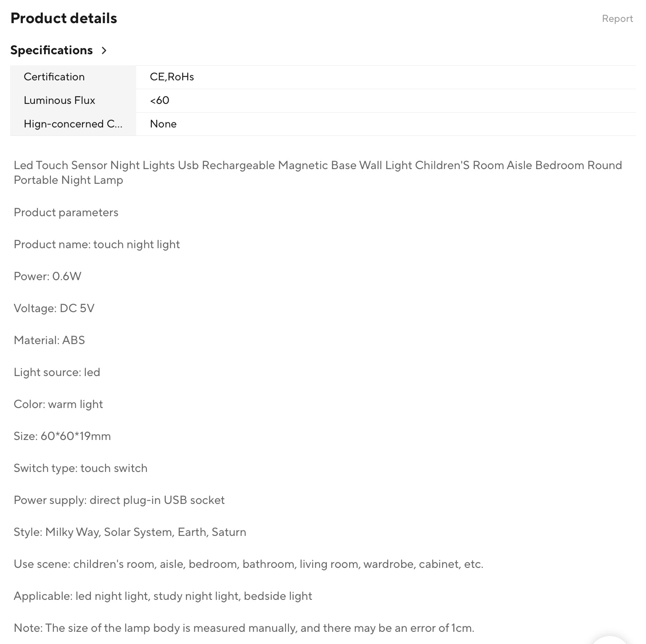Open the Specifications section heading

coord(51,50)
